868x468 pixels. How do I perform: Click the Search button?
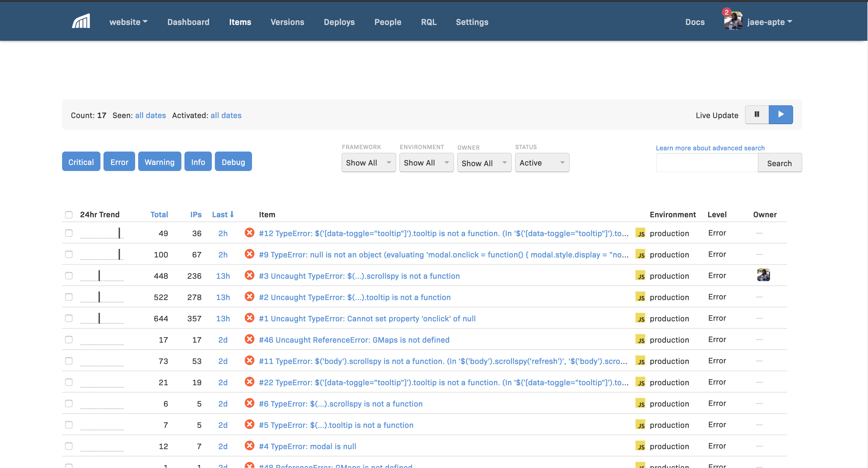(779, 163)
